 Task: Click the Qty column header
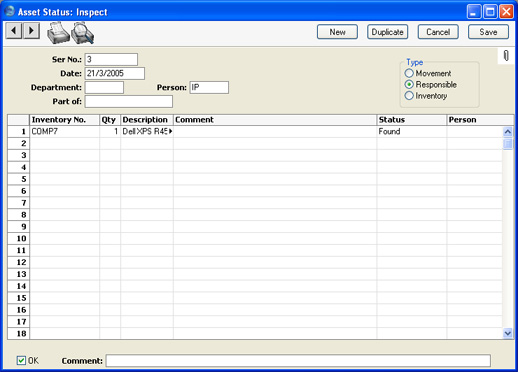pos(110,120)
